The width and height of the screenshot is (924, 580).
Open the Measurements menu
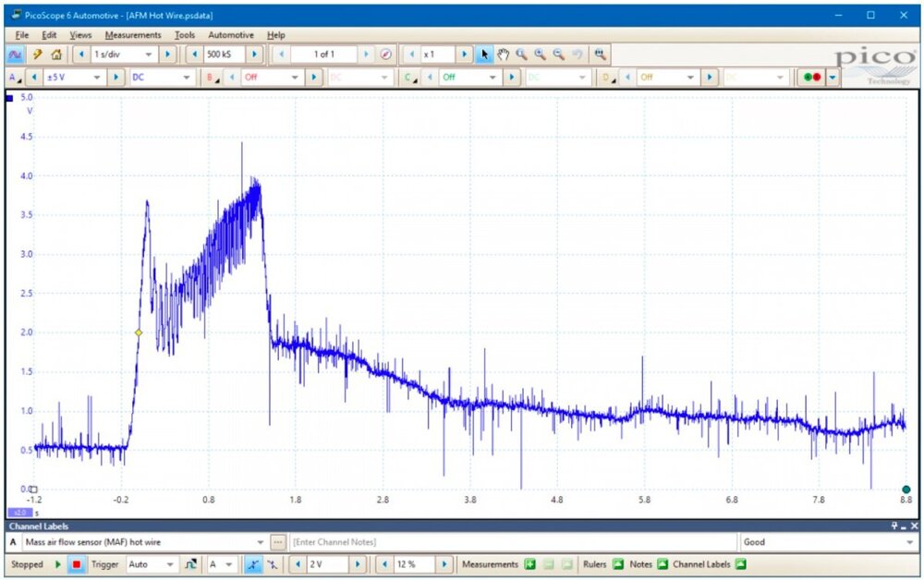pyautogui.click(x=133, y=35)
